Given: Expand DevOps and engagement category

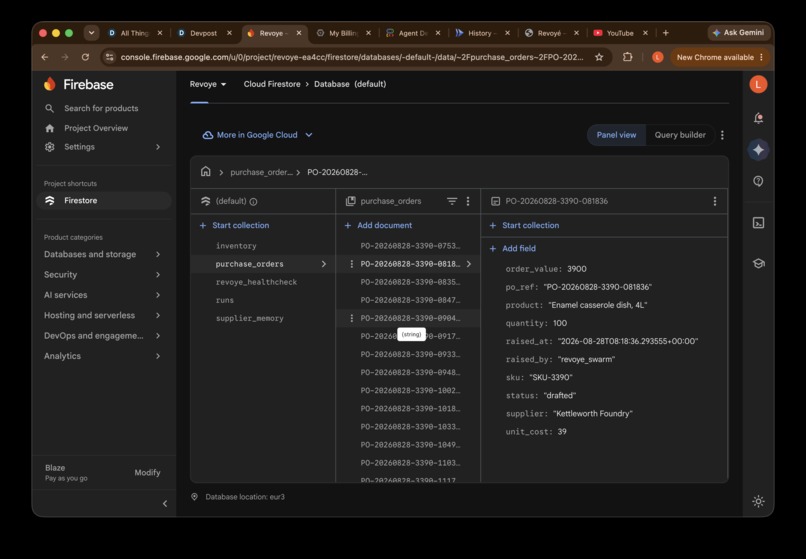Looking at the screenshot, I should 102,336.
